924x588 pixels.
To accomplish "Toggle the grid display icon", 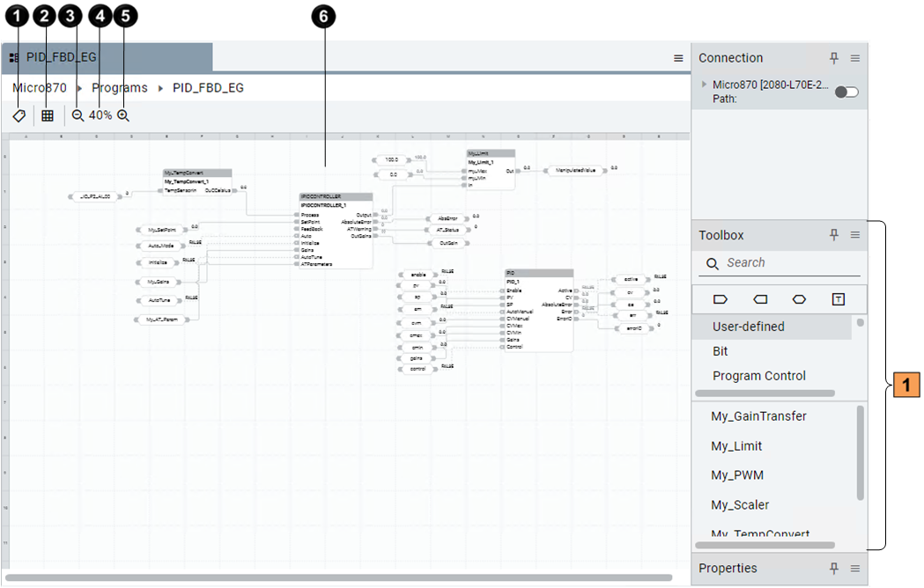I will [x=48, y=115].
